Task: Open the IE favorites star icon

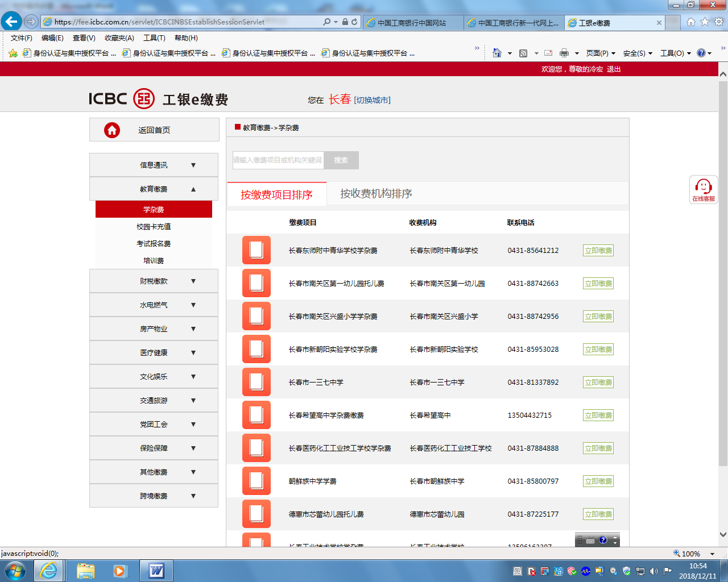Action: 705,22
